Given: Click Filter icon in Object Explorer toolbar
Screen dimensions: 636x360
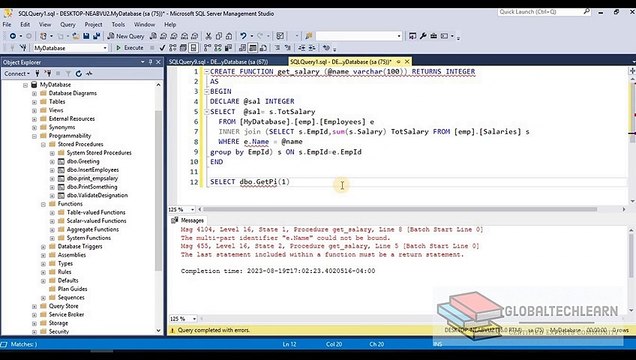Looking at the screenshot, I should click(68, 73).
